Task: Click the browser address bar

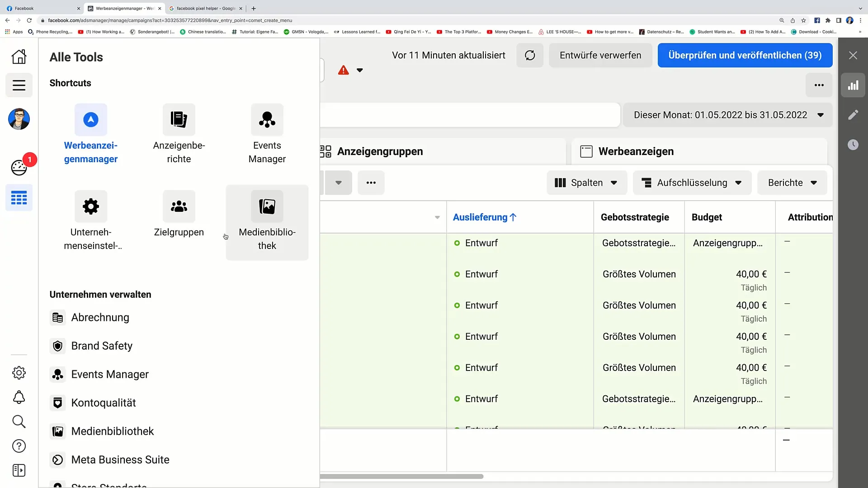Action: (407, 20)
